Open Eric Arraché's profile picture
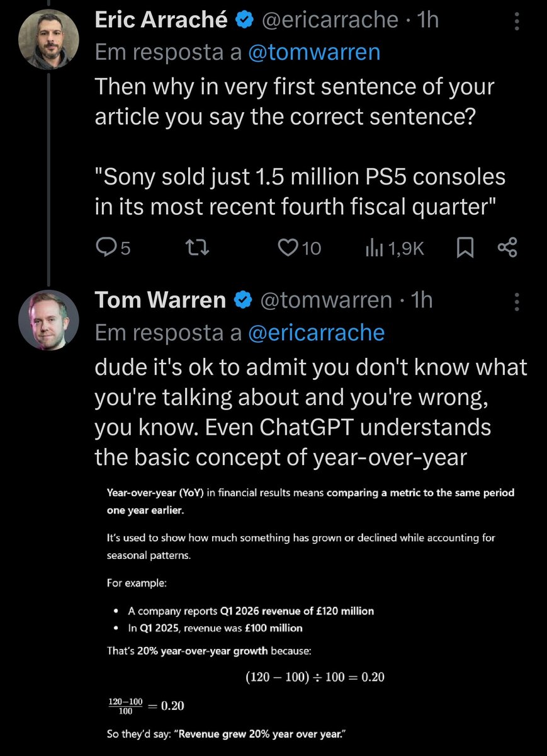The width and height of the screenshot is (547, 756). point(49,39)
